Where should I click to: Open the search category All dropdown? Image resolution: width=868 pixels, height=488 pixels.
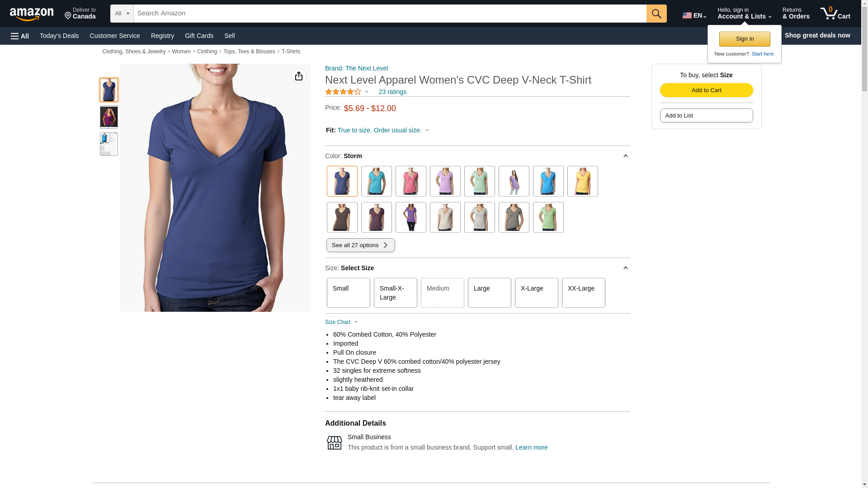(x=122, y=14)
